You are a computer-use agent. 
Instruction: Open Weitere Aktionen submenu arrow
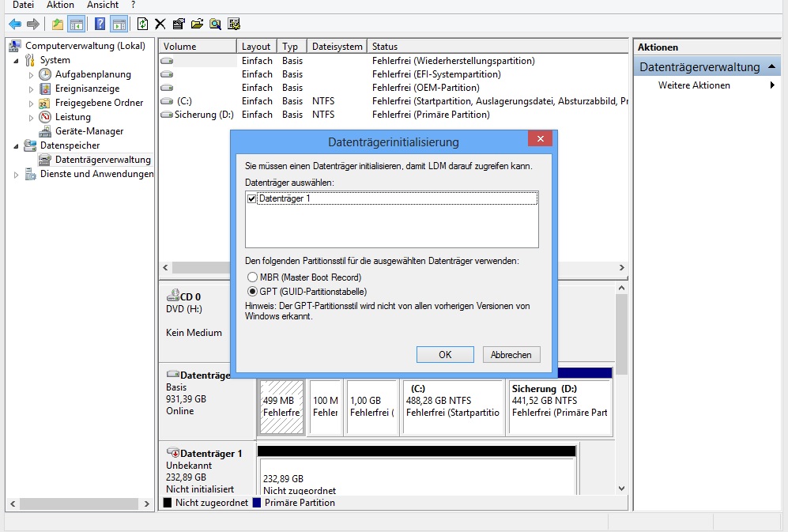pyautogui.click(x=772, y=85)
